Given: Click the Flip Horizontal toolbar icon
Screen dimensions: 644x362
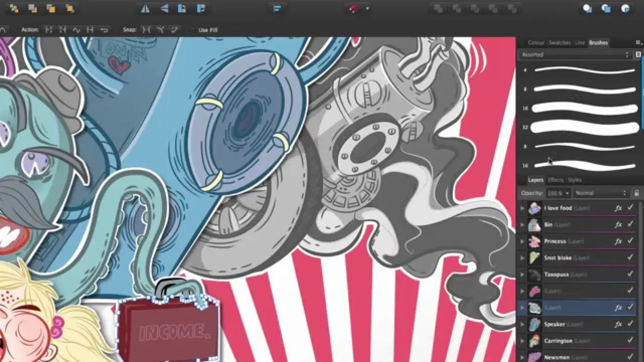Looking at the screenshot, I should pos(145,9).
